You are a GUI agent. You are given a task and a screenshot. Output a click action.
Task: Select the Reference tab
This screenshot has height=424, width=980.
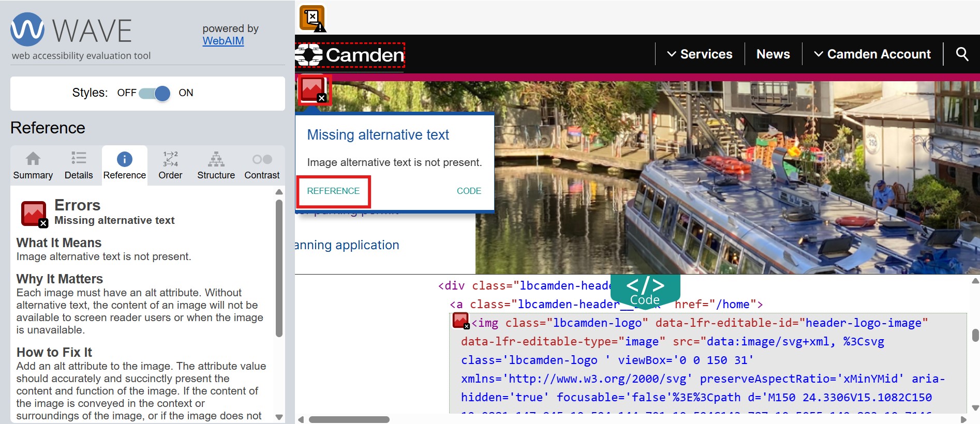tap(125, 165)
